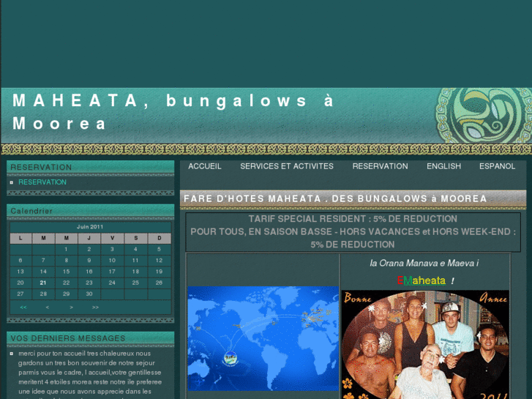This screenshot has width=532, height=399.
Task: Select day 10 in the calendar
Action: point(112,261)
